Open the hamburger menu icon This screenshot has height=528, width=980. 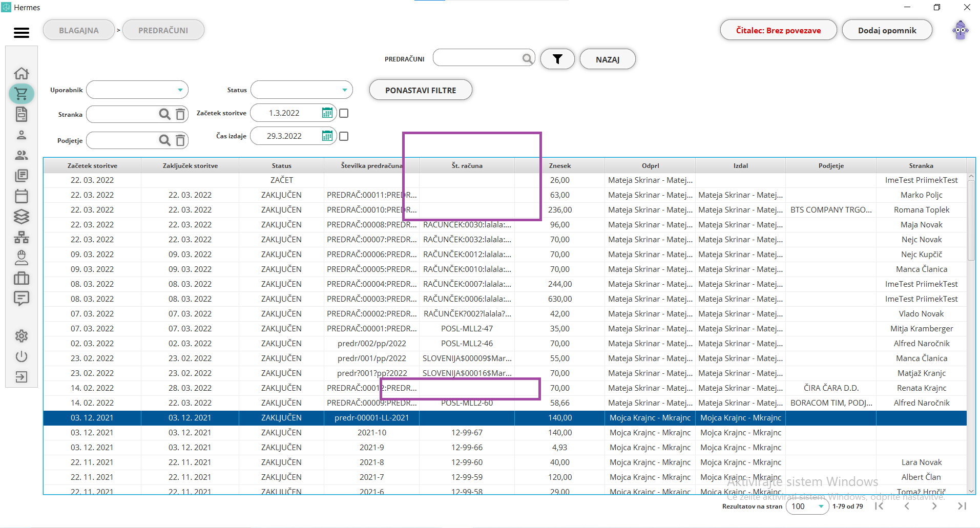[x=21, y=33]
